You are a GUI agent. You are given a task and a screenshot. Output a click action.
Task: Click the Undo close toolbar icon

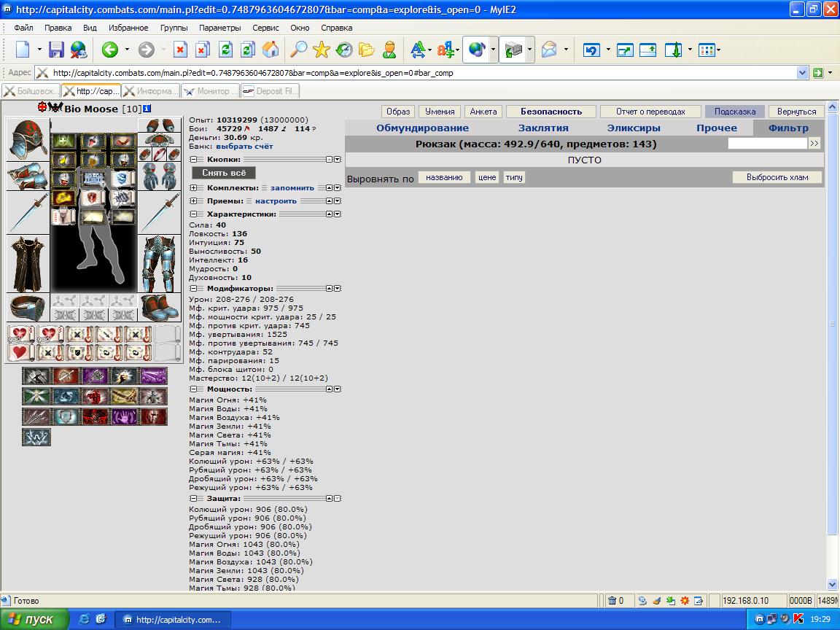[x=591, y=50]
